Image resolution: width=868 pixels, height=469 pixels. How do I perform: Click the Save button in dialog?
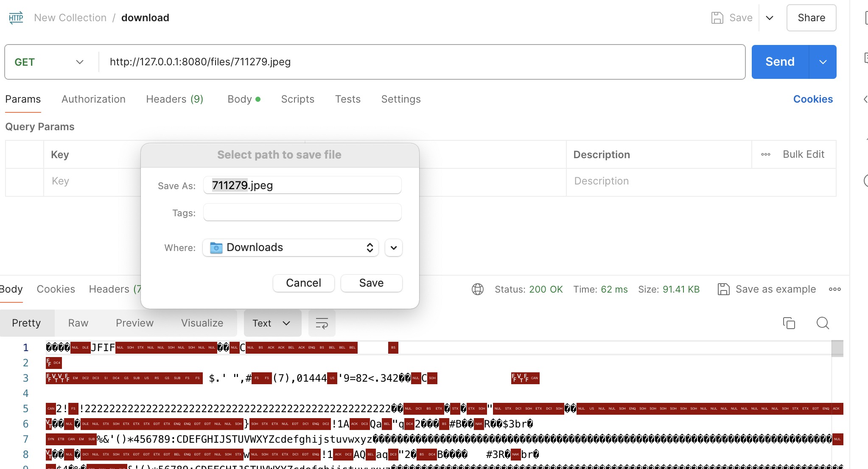[x=371, y=283]
